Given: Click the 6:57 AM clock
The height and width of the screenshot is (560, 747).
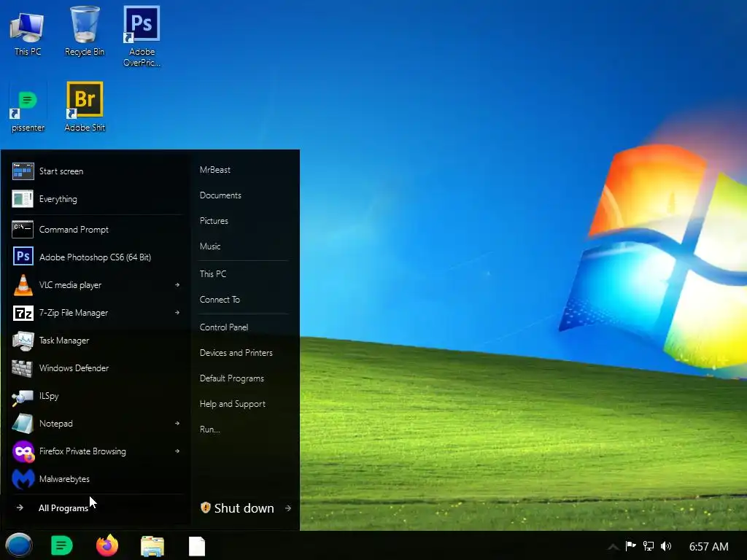Looking at the screenshot, I should [709, 547].
